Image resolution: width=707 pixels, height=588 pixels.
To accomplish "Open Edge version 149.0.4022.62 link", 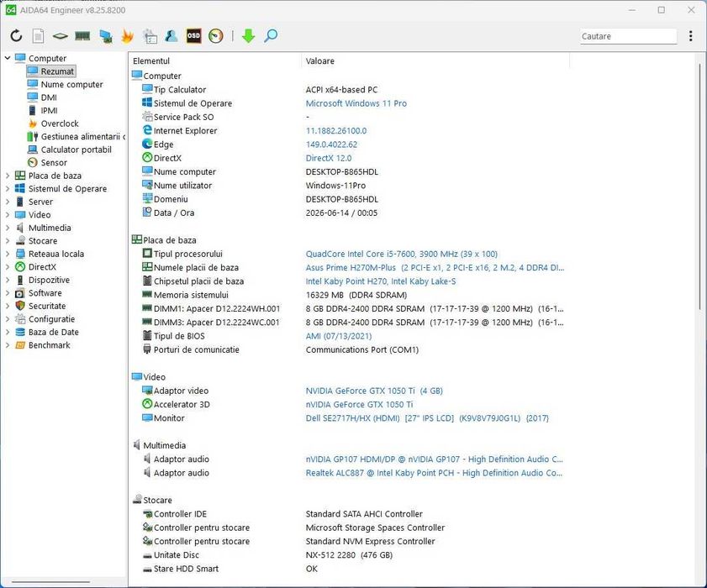I will (x=331, y=144).
